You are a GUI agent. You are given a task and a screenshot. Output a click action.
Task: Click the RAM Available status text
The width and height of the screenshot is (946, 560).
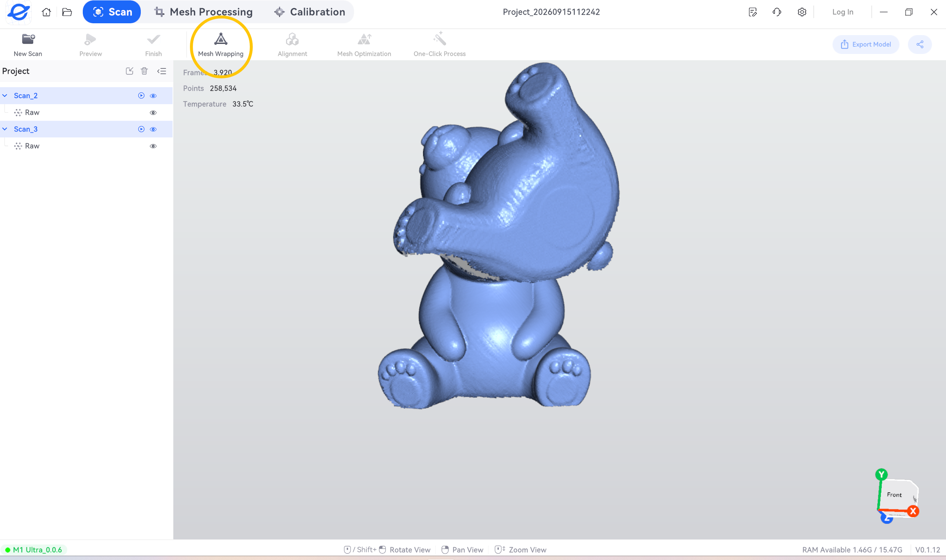click(852, 550)
